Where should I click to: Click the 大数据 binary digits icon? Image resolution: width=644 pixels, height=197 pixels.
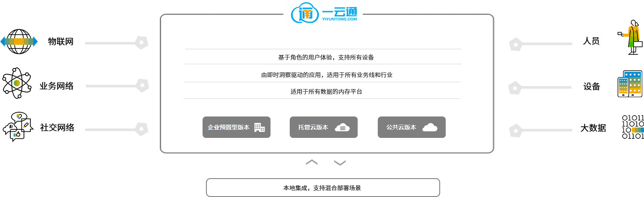tap(632, 127)
